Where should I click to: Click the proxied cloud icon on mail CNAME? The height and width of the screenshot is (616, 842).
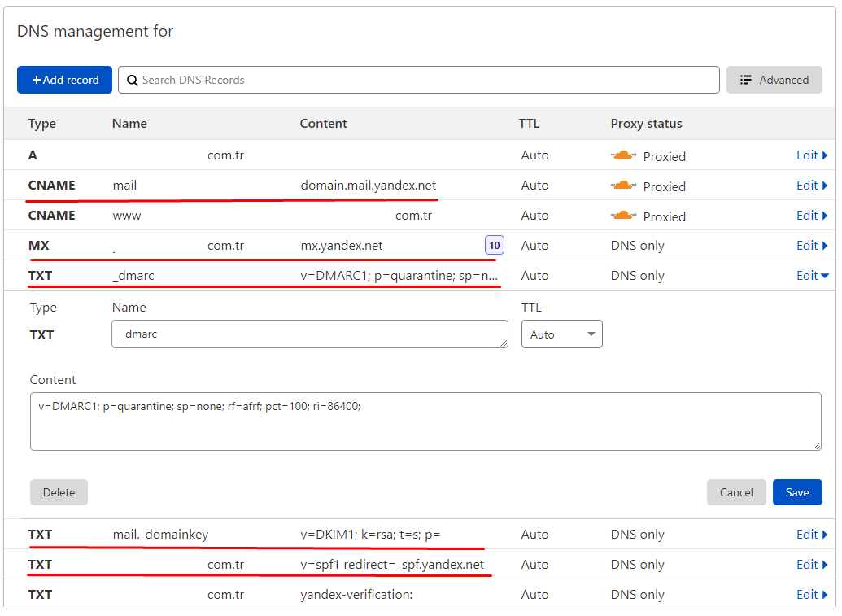coord(623,186)
